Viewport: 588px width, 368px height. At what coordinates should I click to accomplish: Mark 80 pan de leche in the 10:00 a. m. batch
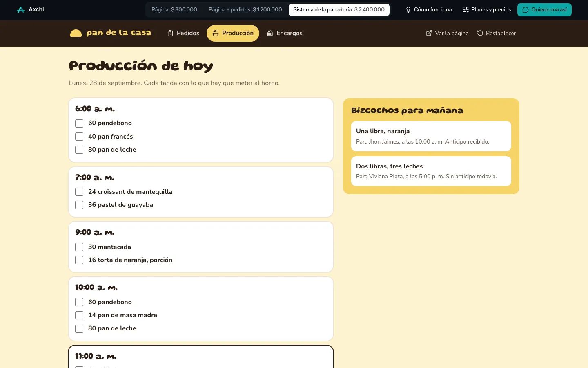79,328
